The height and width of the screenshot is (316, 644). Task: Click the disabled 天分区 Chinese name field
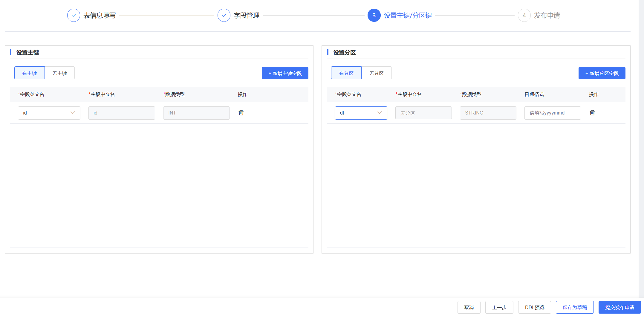pos(423,113)
